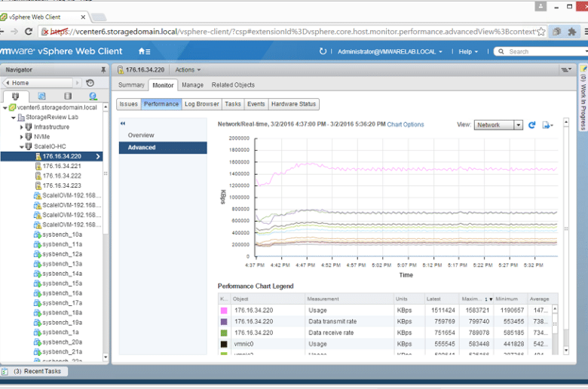Expand the Infrastructure cluster node
The image size is (588, 389).
(x=21, y=127)
